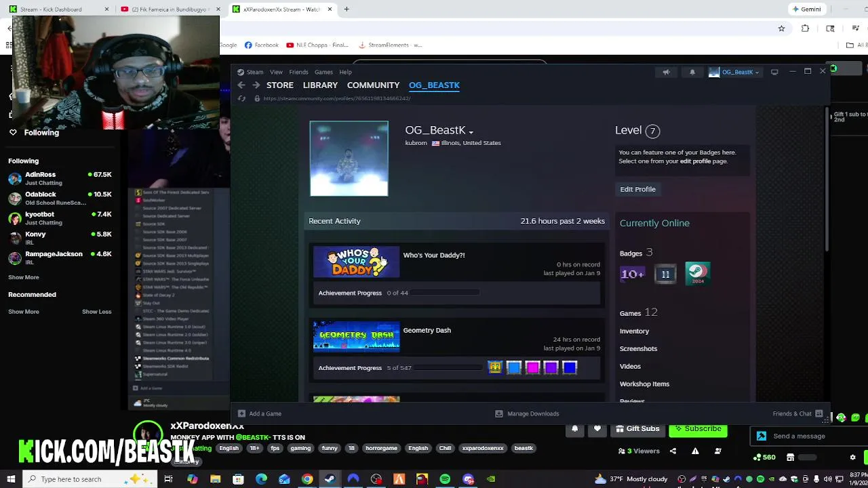868x488 pixels.
Task: Open Spotify from the Windows taskbar
Action: click(445, 479)
